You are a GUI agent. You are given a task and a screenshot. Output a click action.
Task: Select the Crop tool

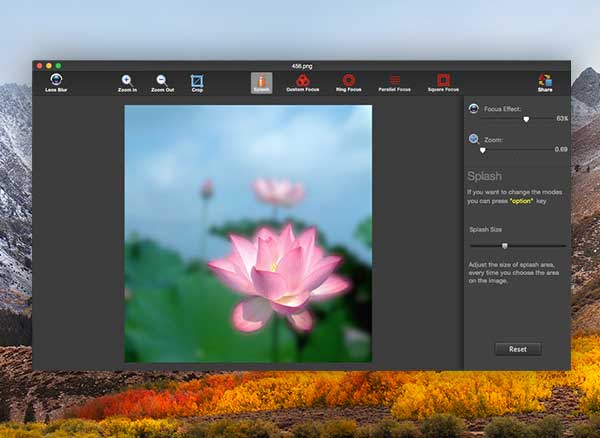coord(197,83)
